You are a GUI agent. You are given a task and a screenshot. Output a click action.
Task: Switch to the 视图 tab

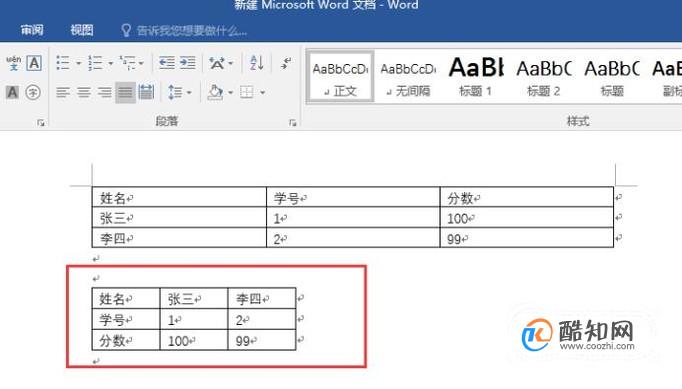[82, 30]
